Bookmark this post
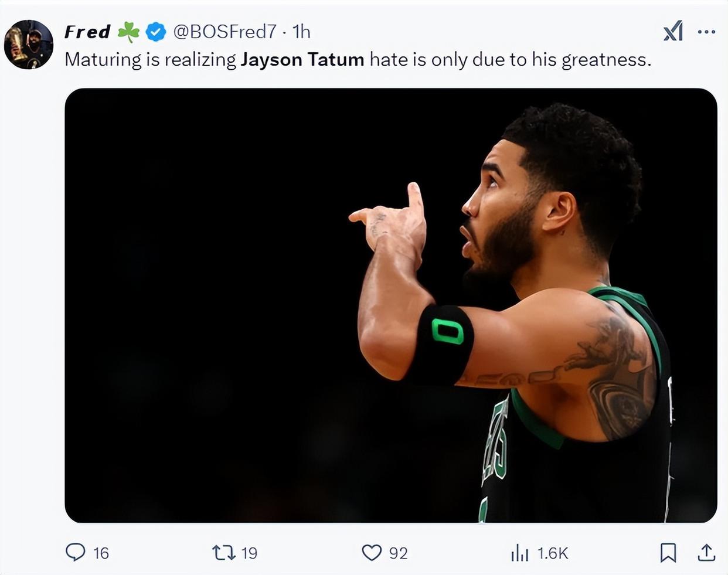Image resolution: width=728 pixels, height=575 pixels. (668, 552)
